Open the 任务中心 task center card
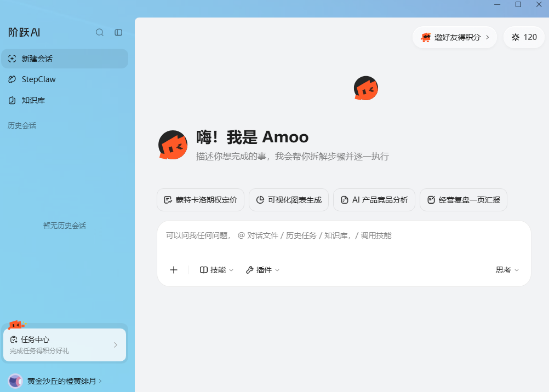This screenshot has width=549, height=392. [65, 345]
